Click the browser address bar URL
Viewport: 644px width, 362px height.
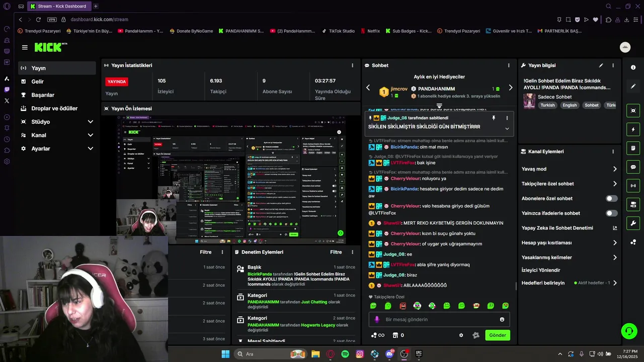pyautogui.click(x=99, y=20)
